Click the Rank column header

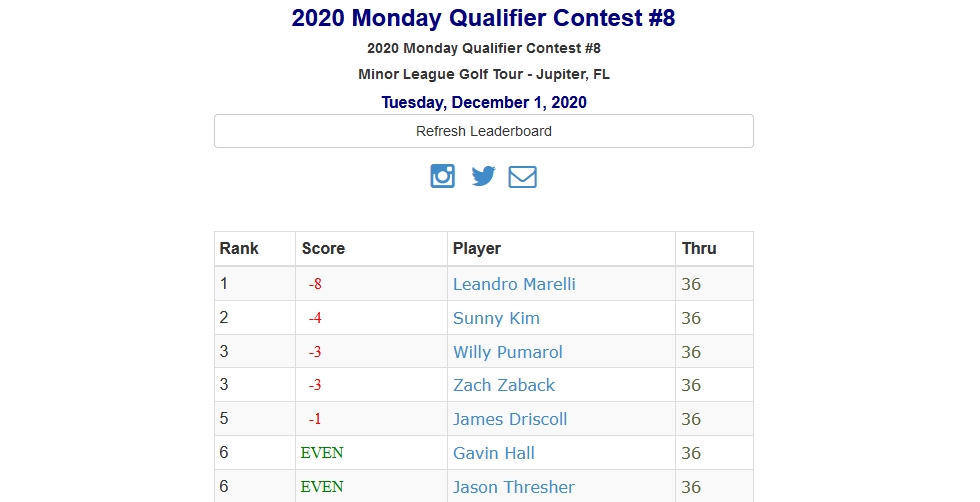pos(239,248)
